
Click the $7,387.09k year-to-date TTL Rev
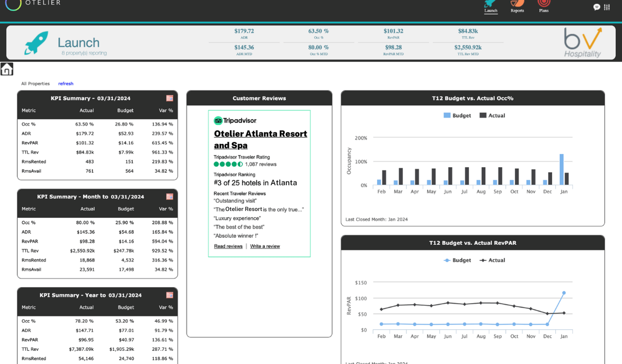pos(81,349)
